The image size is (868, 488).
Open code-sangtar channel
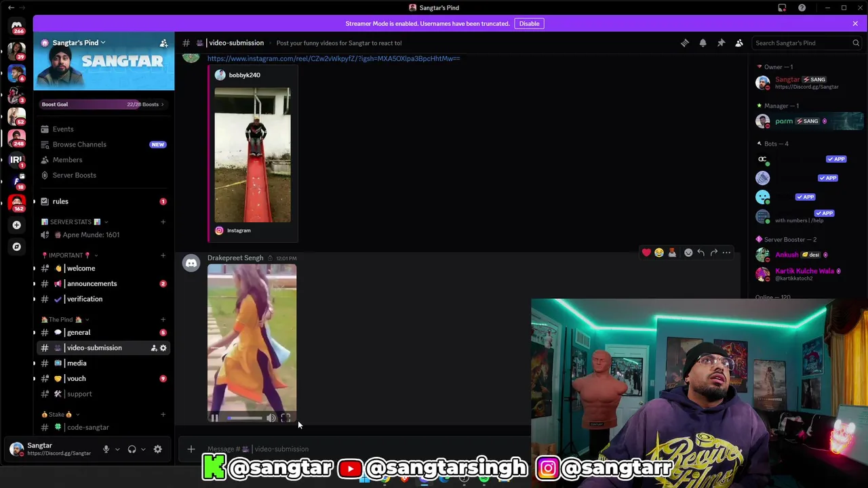tap(104, 427)
